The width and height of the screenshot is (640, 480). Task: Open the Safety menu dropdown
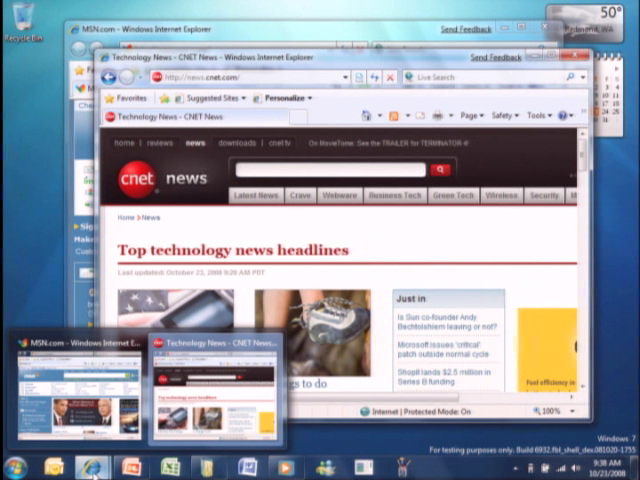(505, 116)
